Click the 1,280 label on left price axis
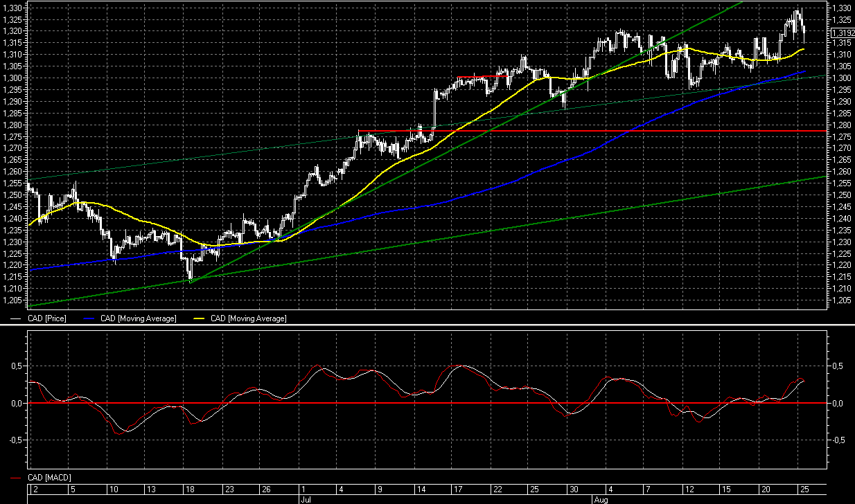This screenshot has height=504, width=855. 13,125
